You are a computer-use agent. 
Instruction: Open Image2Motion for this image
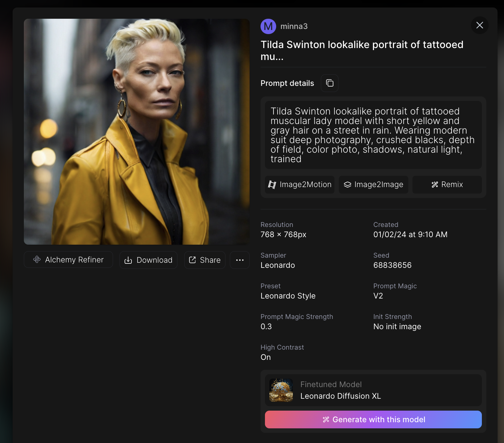tap(300, 184)
